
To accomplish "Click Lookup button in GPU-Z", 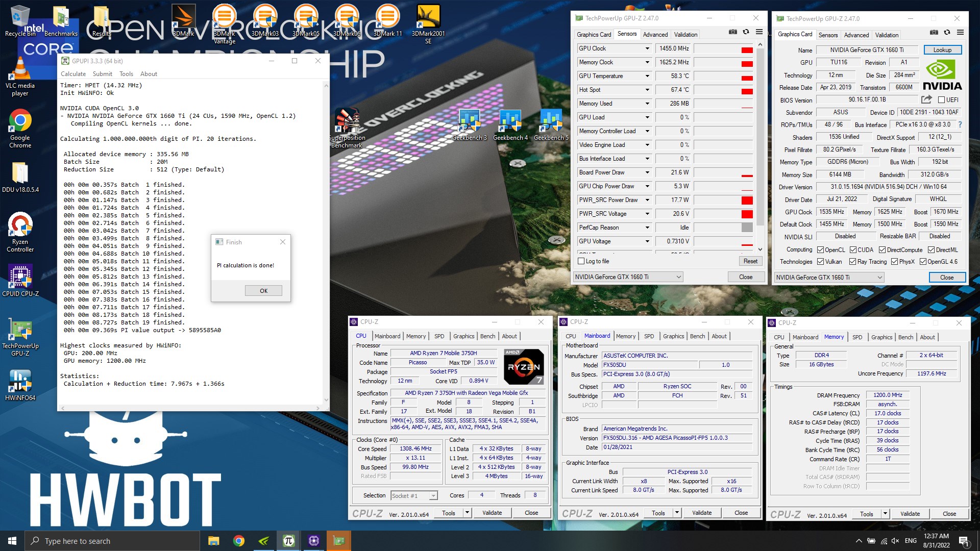I will pyautogui.click(x=942, y=50).
